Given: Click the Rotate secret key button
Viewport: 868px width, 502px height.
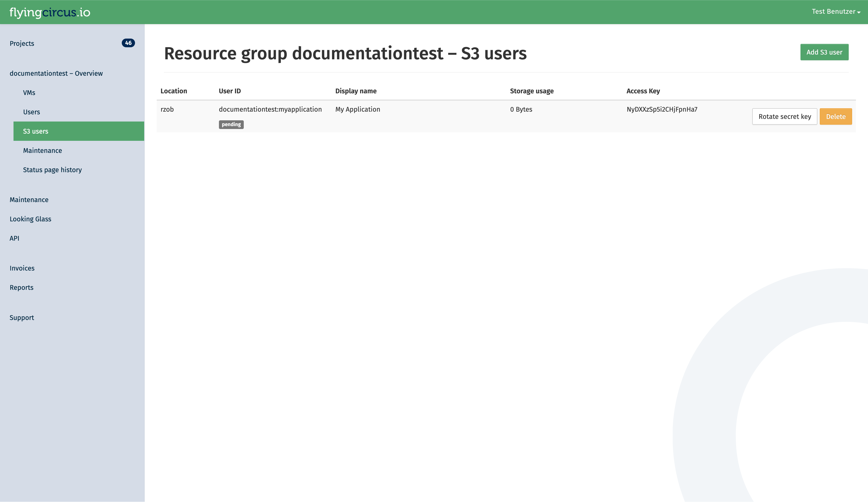Looking at the screenshot, I should tap(784, 116).
